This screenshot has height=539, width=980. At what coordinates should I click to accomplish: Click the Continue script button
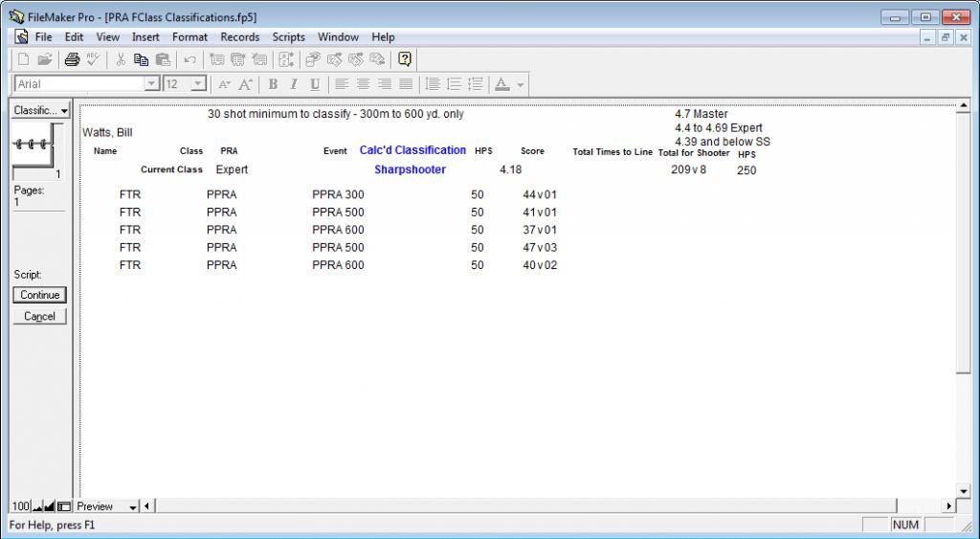[39, 295]
